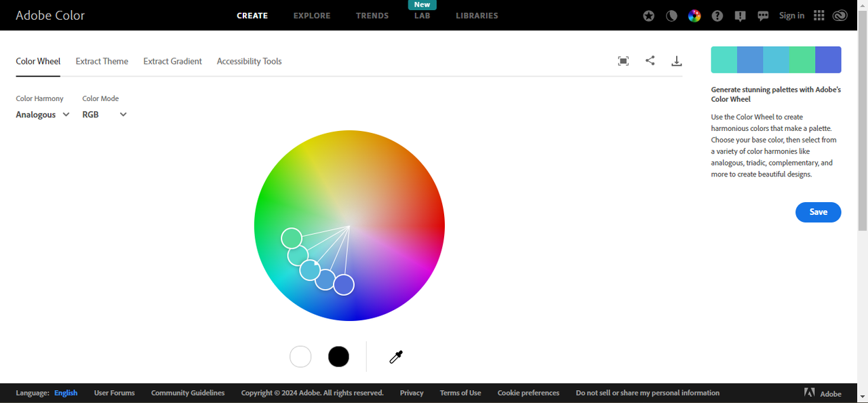Image resolution: width=868 pixels, height=403 pixels.
Task: Open User Forums link
Action: 114,393
